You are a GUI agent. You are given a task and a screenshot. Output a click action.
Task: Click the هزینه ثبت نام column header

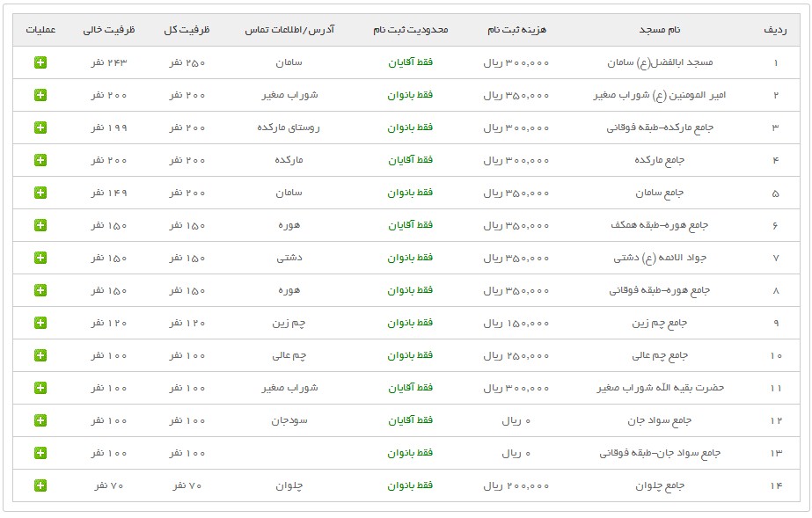(516, 30)
